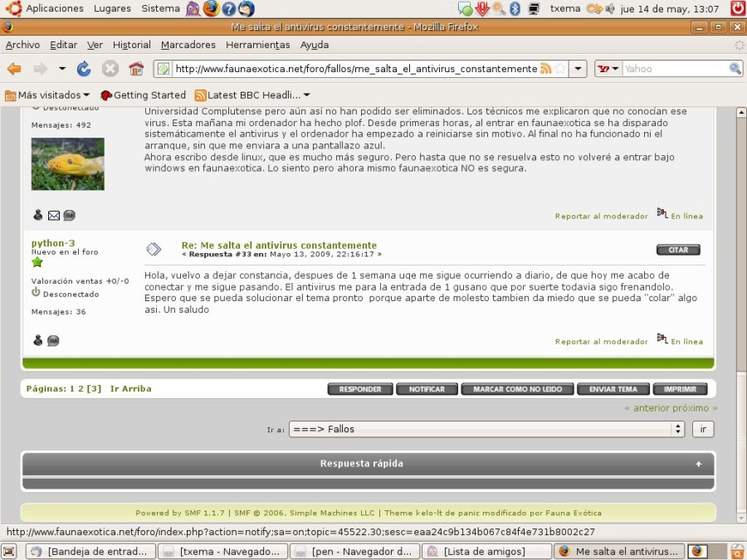Image resolution: width=747 pixels, height=560 pixels.
Task: Click the CITAR quote button
Action: (x=678, y=250)
